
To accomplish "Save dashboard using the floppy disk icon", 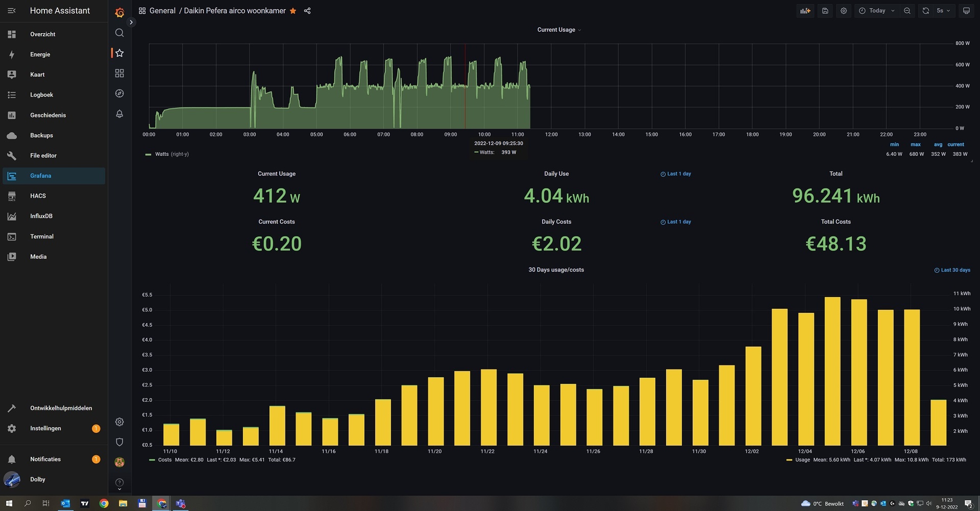I will click(x=825, y=11).
